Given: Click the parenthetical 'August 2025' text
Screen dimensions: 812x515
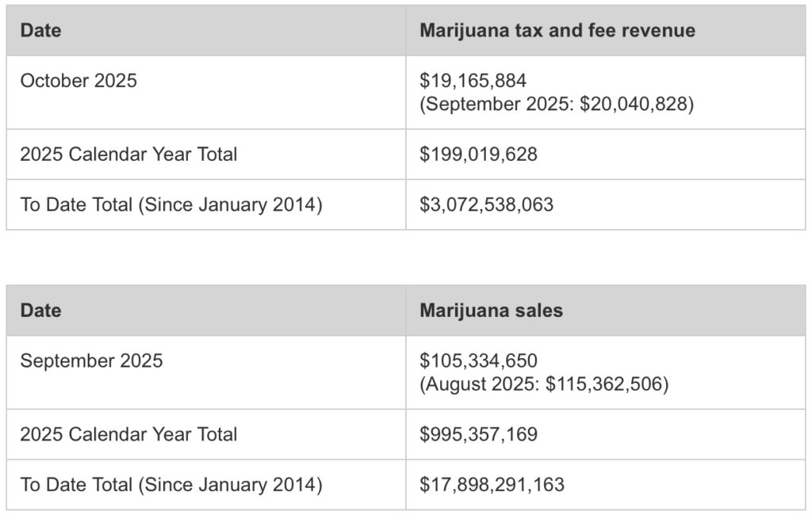Looking at the screenshot, I should tap(481, 385).
